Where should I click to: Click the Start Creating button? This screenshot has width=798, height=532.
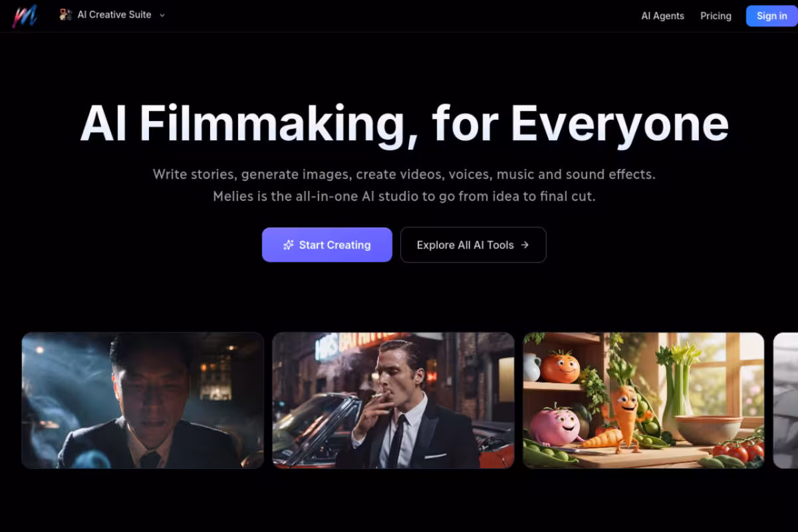pos(327,245)
